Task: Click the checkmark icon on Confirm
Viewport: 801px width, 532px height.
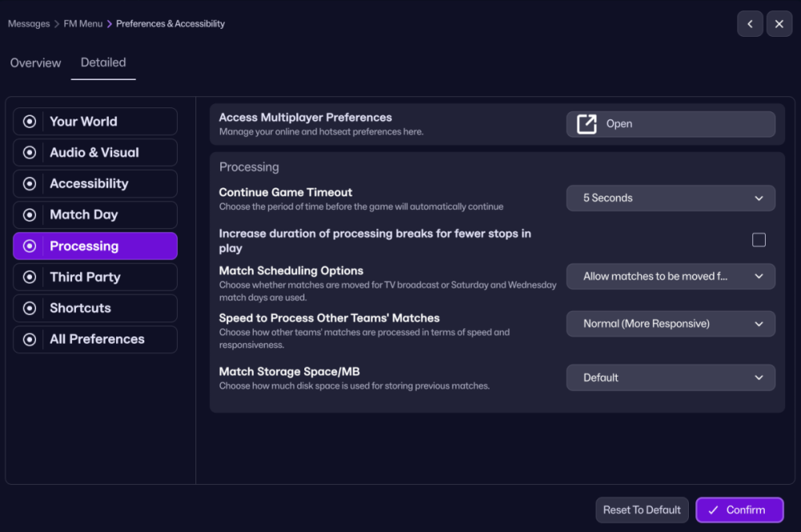Action: (713, 510)
